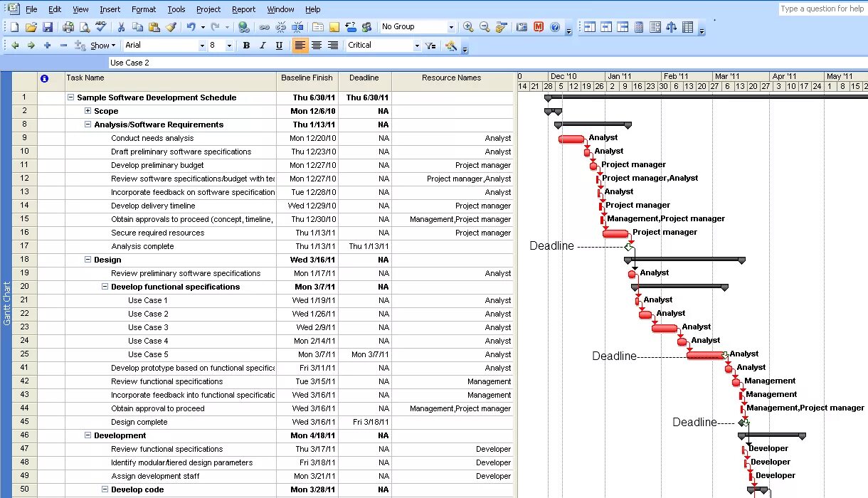868x498 pixels.
Task: Hide subtasks with the minus icon
Action: tap(63, 46)
